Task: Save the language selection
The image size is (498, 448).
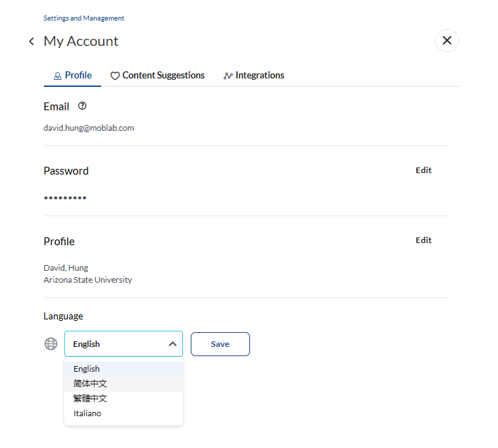Action: coord(220,344)
